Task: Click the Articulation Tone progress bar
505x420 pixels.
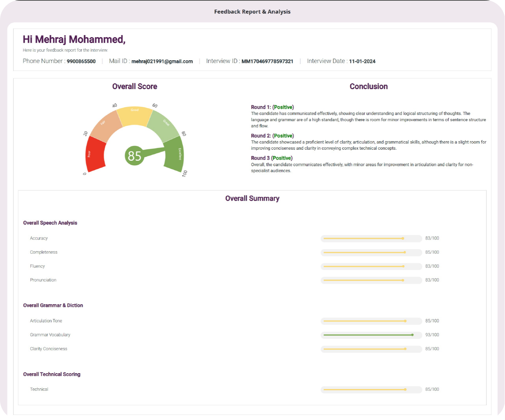Action: click(371, 321)
